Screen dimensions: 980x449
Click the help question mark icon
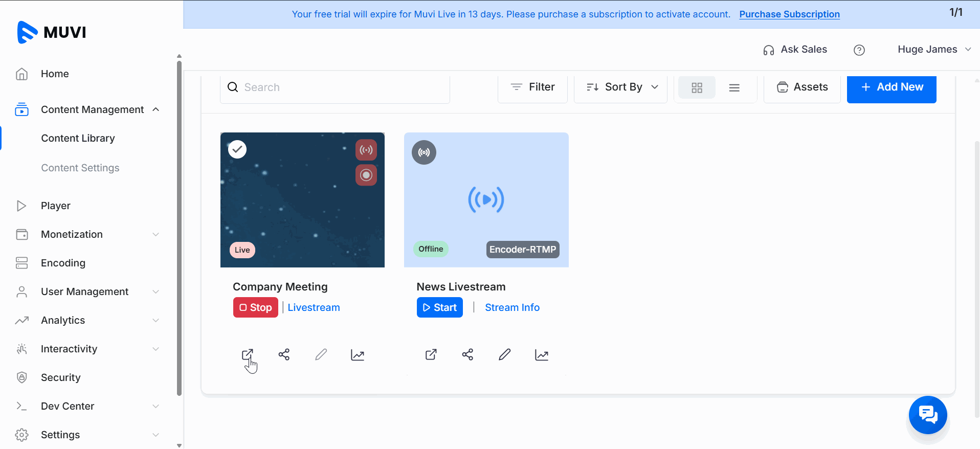859,50
